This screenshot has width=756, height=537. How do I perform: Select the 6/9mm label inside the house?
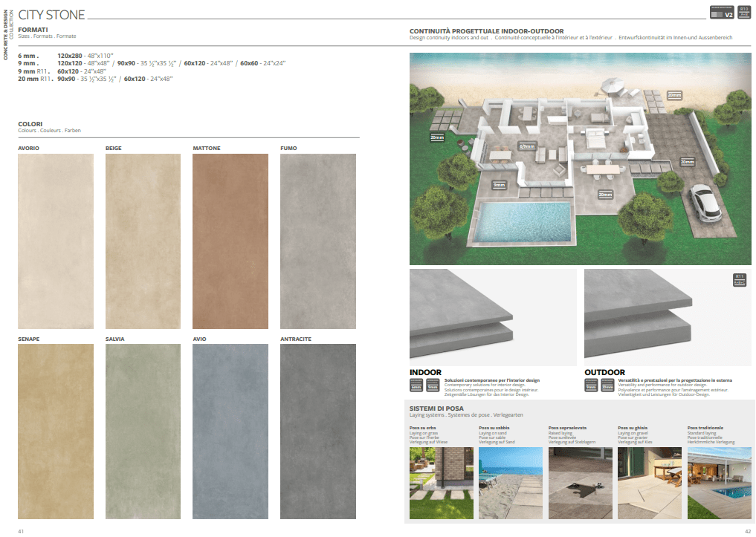[x=527, y=146]
